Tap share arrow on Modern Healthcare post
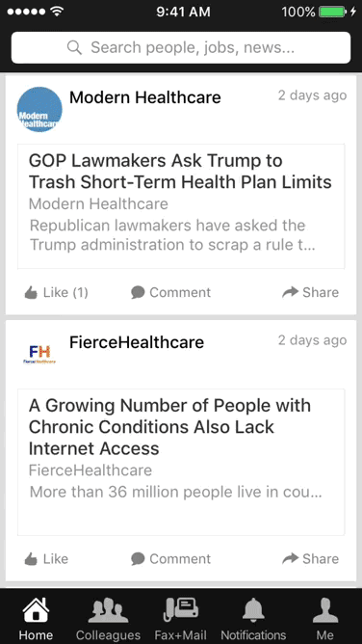The image size is (362, 644). 290,292
